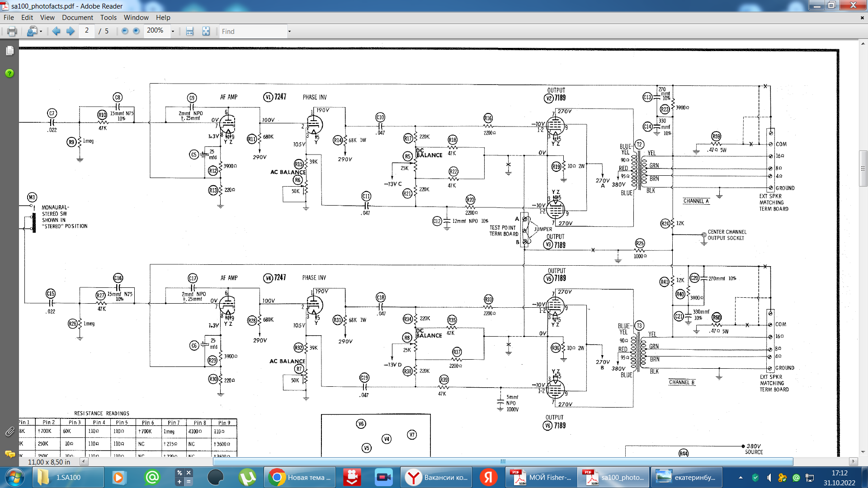Minimize the Adobe Reader window

816,5
